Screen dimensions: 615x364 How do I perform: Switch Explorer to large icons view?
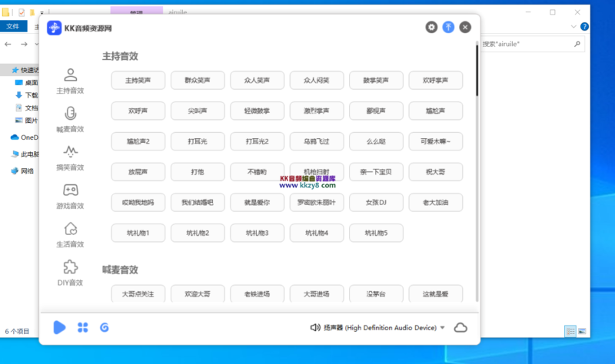(x=582, y=332)
